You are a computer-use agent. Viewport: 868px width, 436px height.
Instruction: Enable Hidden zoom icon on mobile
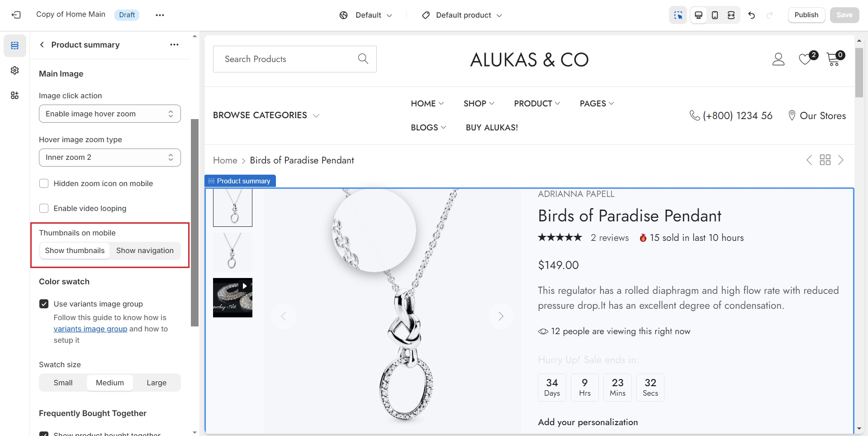coord(44,183)
